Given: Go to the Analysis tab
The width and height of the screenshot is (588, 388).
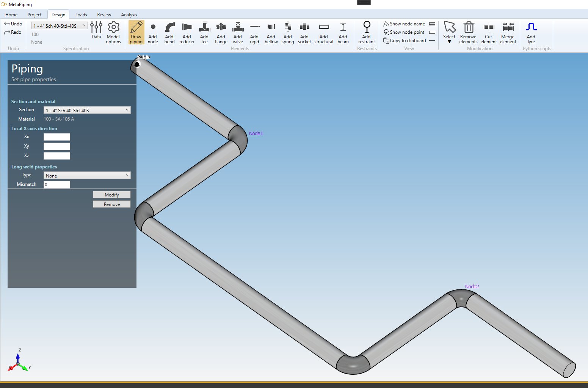Looking at the screenshot, I should 129,15.
